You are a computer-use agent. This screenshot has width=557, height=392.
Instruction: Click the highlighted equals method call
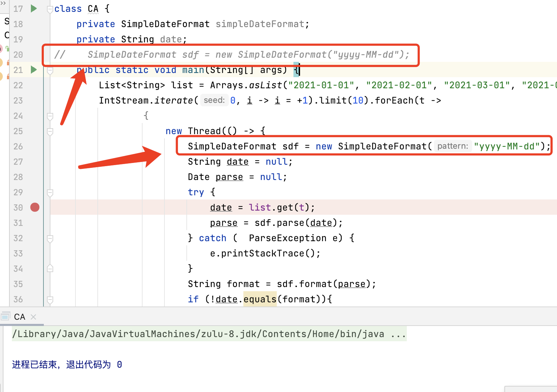point(260,299)
